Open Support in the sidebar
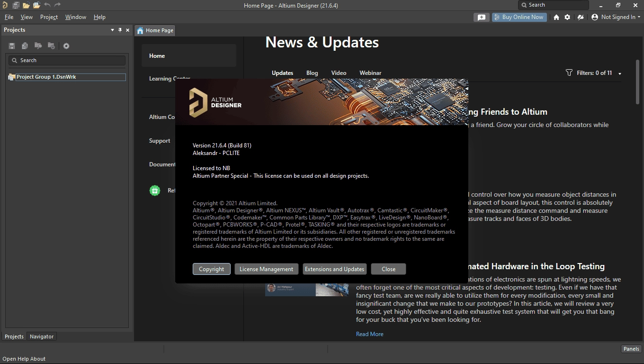This screenshot has width=644, height=364. tap(160, 141)
